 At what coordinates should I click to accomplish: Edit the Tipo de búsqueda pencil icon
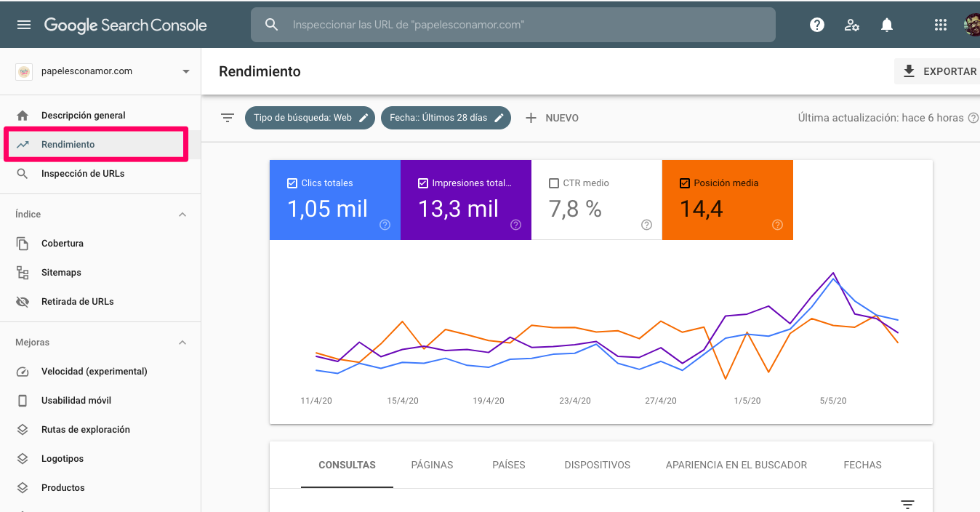point(364,118)
